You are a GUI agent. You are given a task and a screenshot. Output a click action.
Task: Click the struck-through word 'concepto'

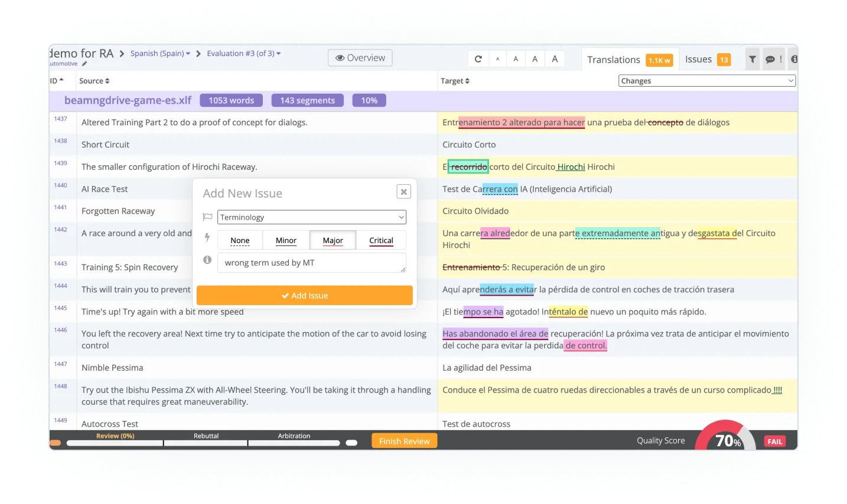(666, 122)
